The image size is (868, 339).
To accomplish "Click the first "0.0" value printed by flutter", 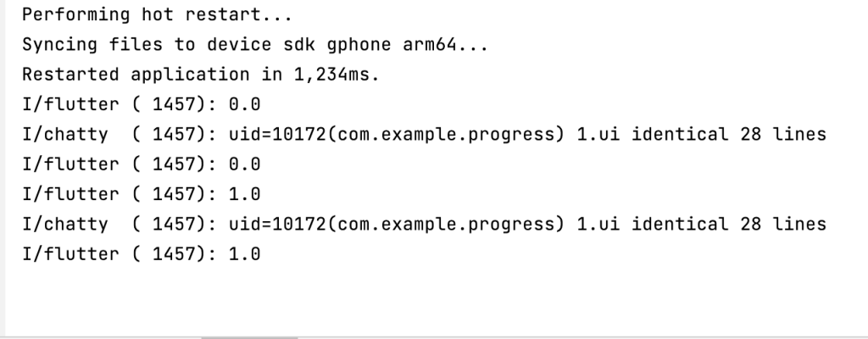I will click(245, 105).
